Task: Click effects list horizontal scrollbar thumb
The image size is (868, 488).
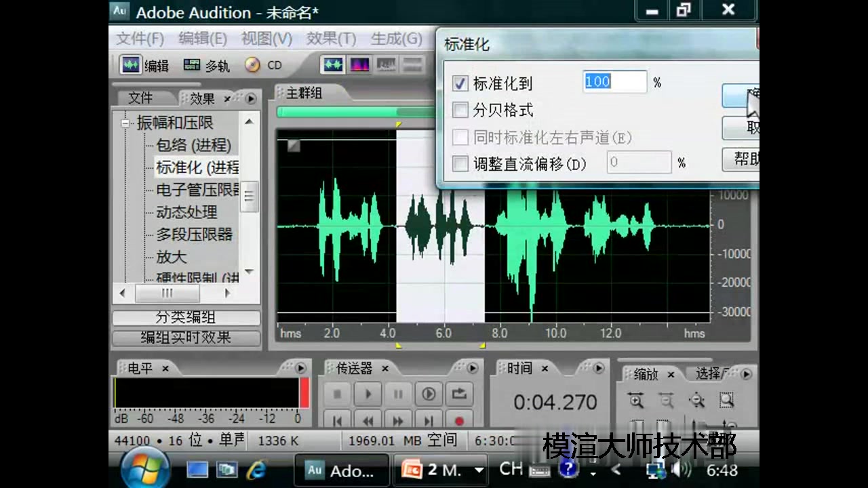Action: pyautogui.click(x=167, y=293)
